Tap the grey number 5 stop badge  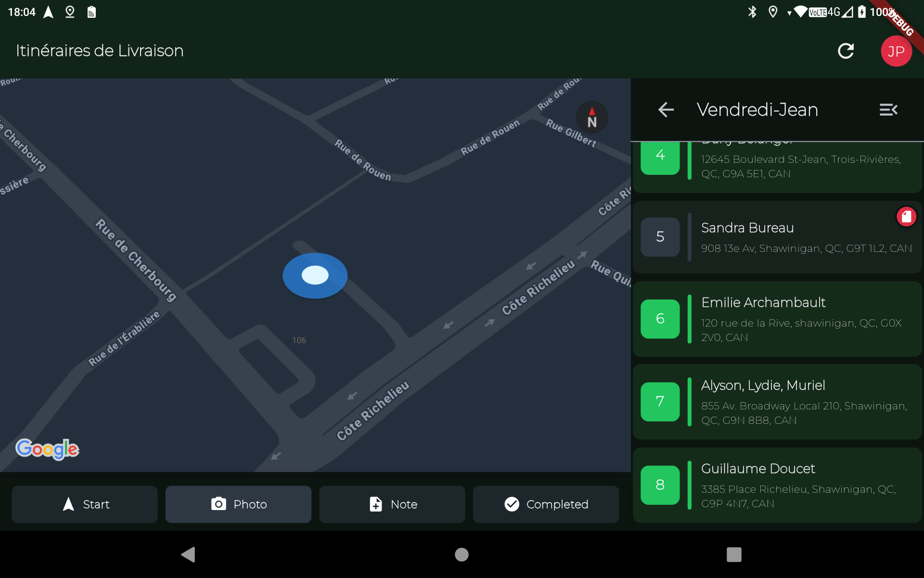click(660, 237)
